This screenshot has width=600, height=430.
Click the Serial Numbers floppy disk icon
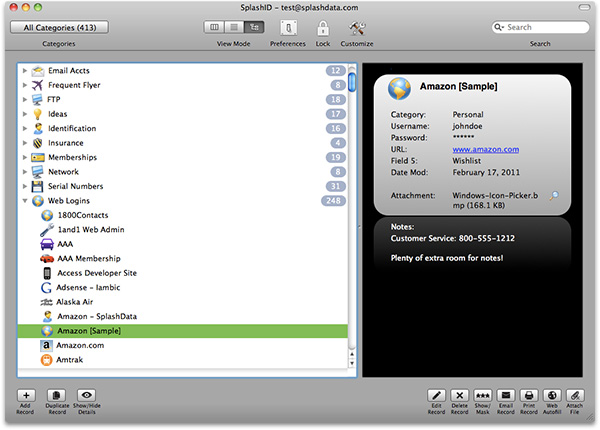click(x=38, y=186)
